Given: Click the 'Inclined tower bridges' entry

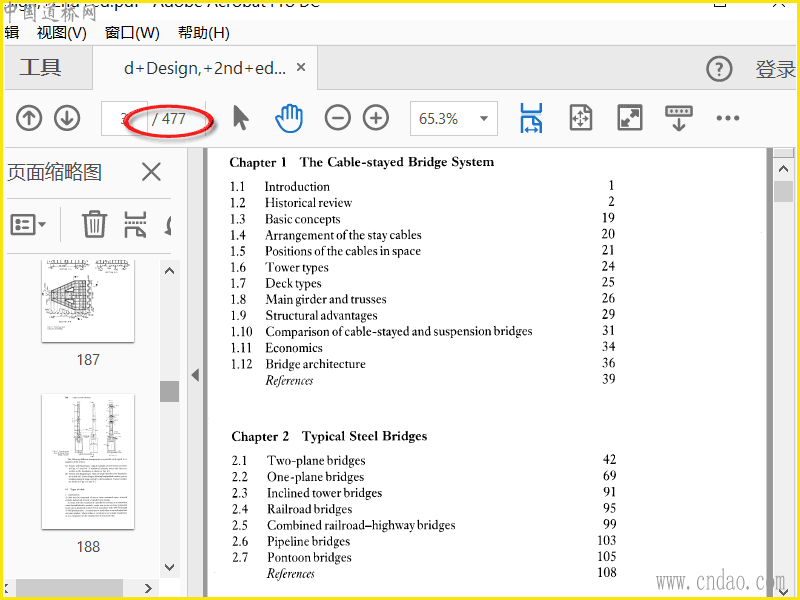Looking at the screenshot, I should pyautogui.click(x=324, y=493).
